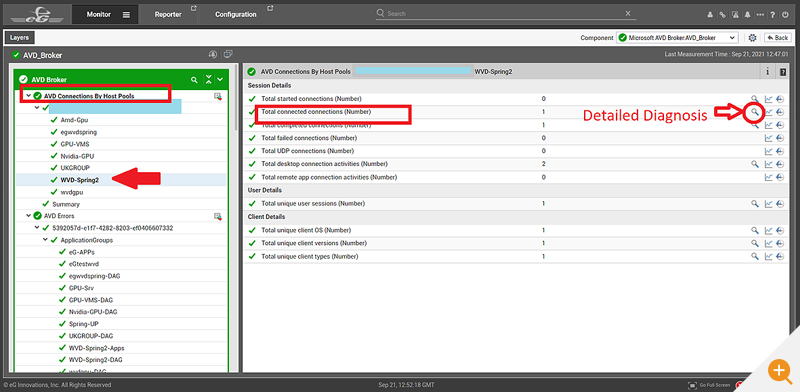Viewport: 800px width, 392px height.
Task: Click the left tree panel scrollbar
Action: (x=236, y=97)
